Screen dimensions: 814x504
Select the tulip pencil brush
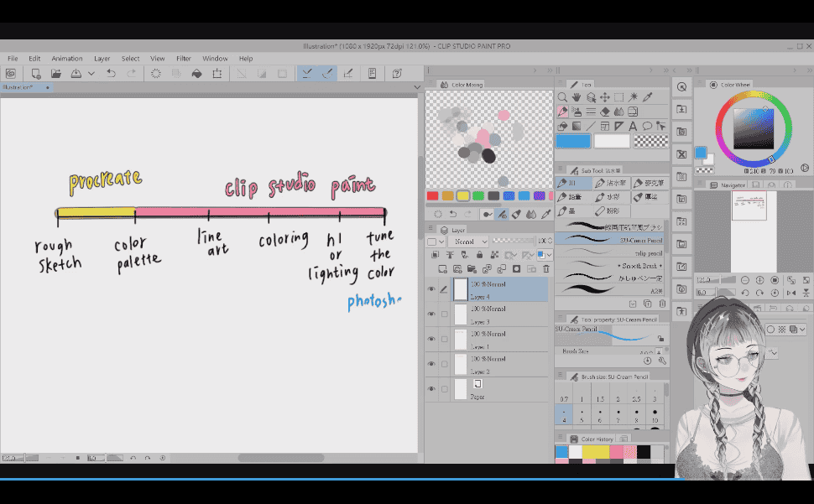[609, 252]
